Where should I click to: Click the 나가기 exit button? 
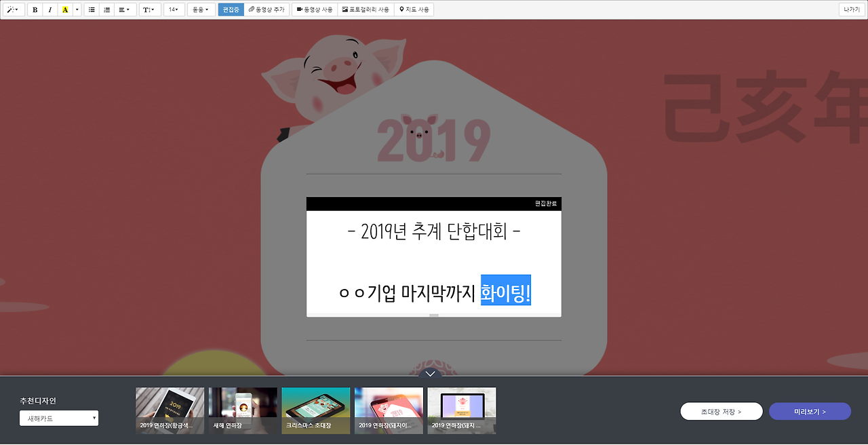[x=850, y=9]
